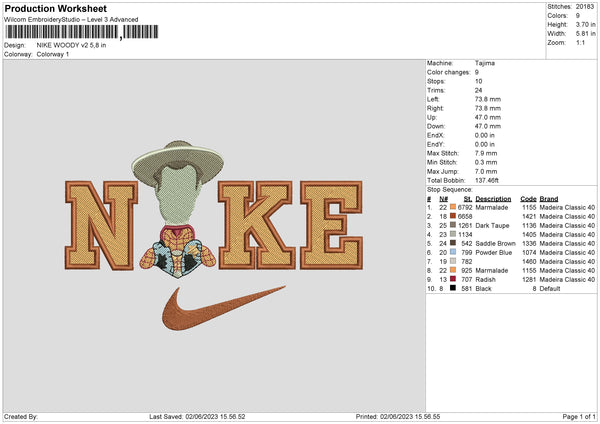Click the Left value 73.8 mm
This screenshot has height=424, width=600.
pyautogui.click(x=488, y=99)
